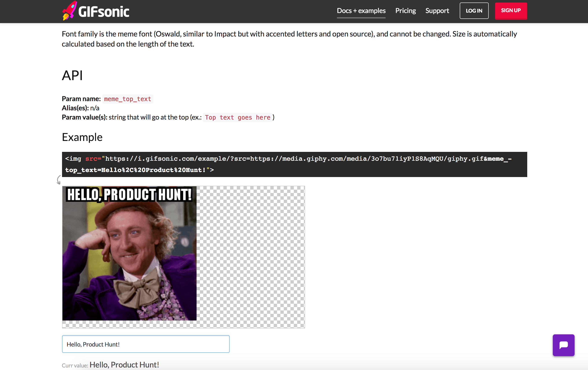The width and height of the screenshot is (588, 370).
Task: Go to the Pricing page
Action: tap(405, 11)
